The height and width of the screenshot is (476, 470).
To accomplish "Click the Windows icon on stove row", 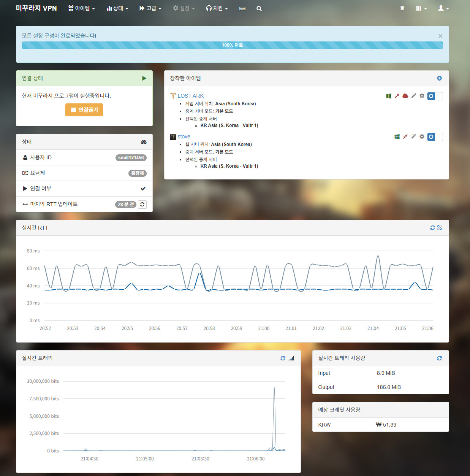I will [x=397, y=136].
